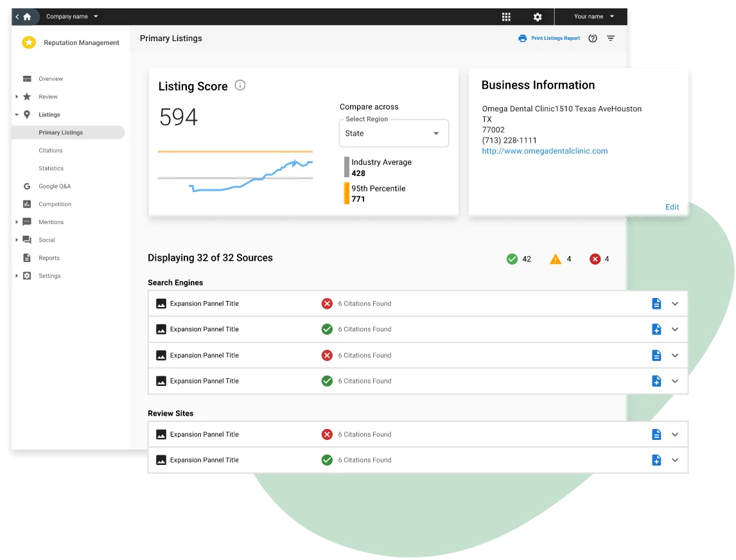
Task: Open the Statistics section in the sidebar
Action: coord(51,168)
